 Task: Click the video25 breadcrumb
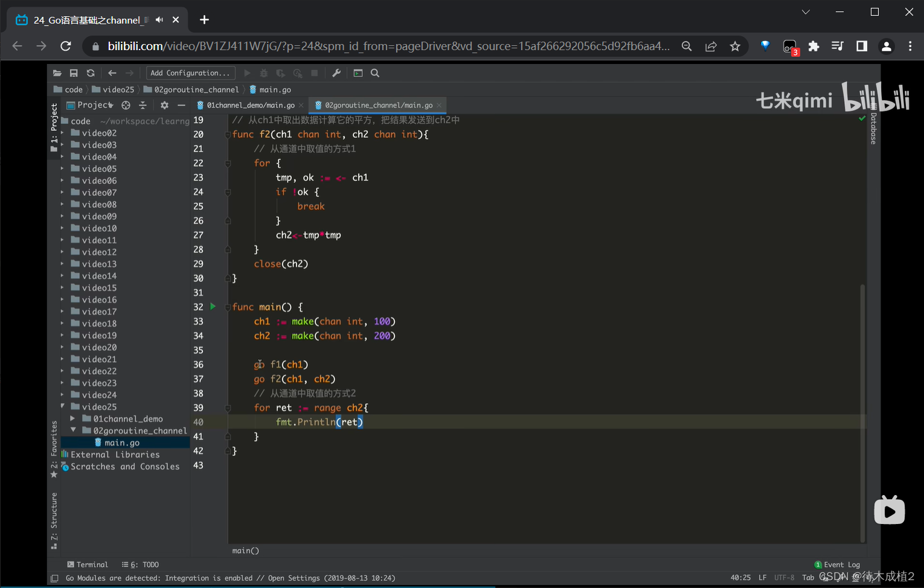click(113, 89)
